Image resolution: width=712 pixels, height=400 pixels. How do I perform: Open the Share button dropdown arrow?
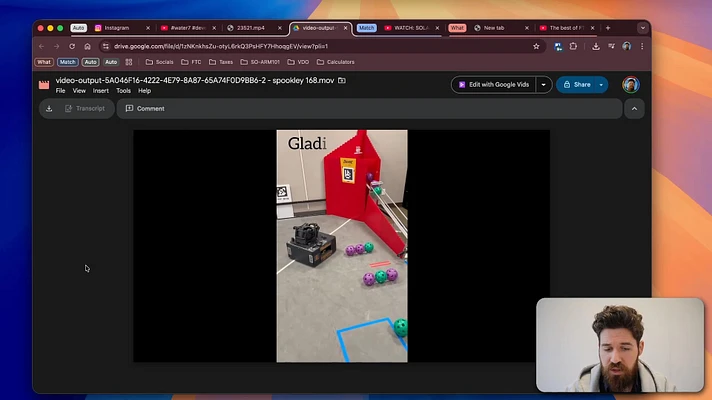pyautogui.click(x=601, y=85)
